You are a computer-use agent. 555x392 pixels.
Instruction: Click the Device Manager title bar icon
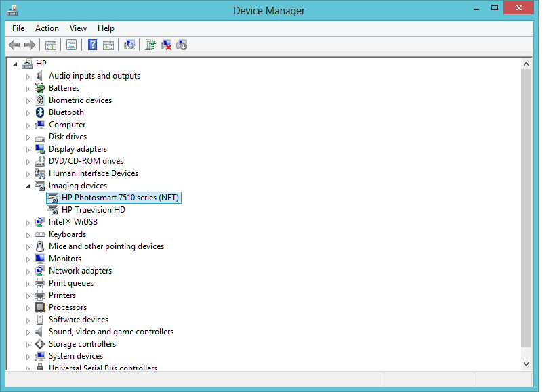(x=12, y=10)
